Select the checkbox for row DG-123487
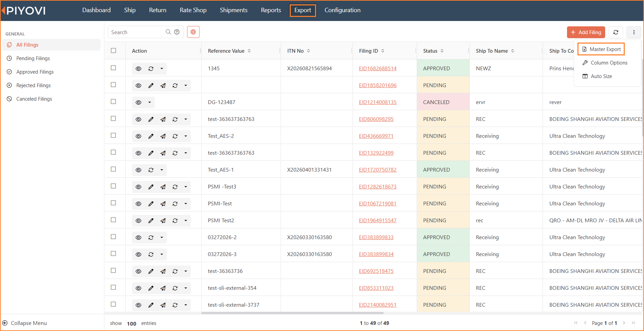644x331 pixels. [x=113, y=102]
